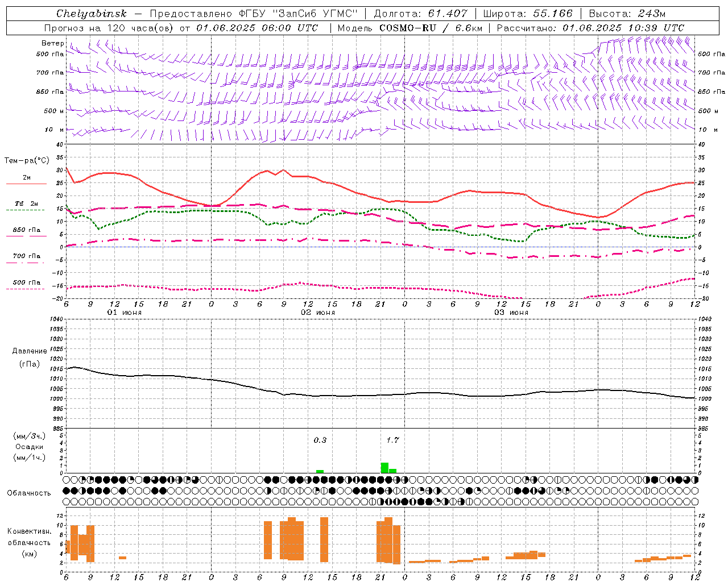Click the "Конвективн." convective cloud label
Image resolution: width=728 pixels, height=582 pixels.
point(30,531)
